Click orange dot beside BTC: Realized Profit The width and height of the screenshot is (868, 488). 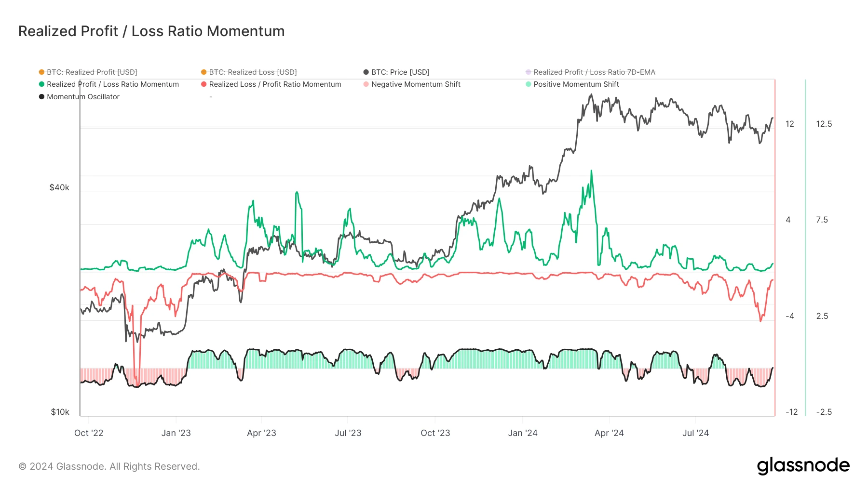pos(41,72)
